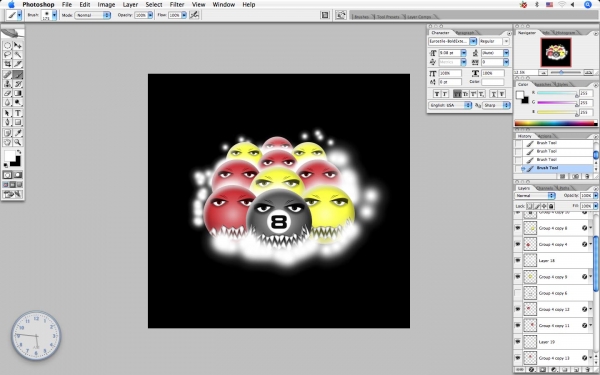The width and height of the screenshot is (600, 375).
Task: Toggle Lock transparent pixels
Action: (530, 206)
